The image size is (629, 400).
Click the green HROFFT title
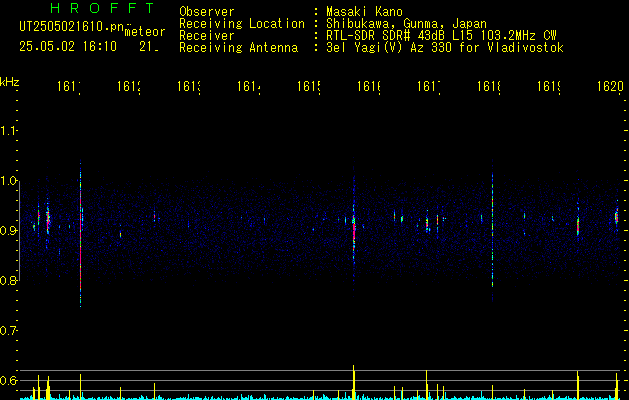pyautogui.click(x=102, y=8)
